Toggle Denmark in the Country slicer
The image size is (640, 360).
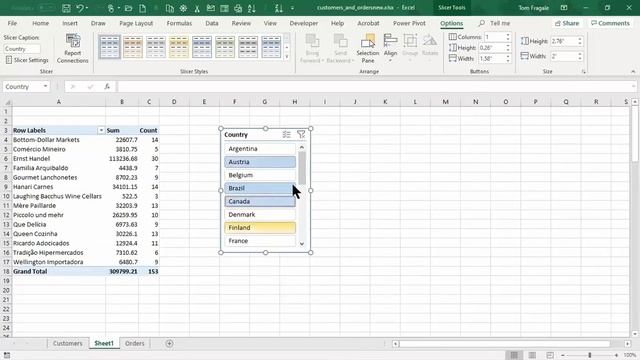pos(260,214)
